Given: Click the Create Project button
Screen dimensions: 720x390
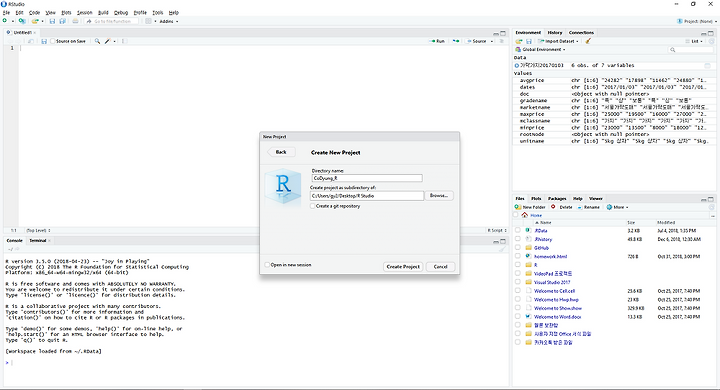Looking at the screenshot, I should coord(403,266).
